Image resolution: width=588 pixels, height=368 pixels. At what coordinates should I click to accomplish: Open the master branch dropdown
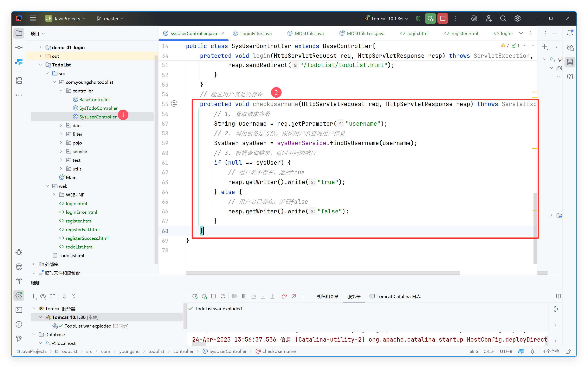[110, 19]
